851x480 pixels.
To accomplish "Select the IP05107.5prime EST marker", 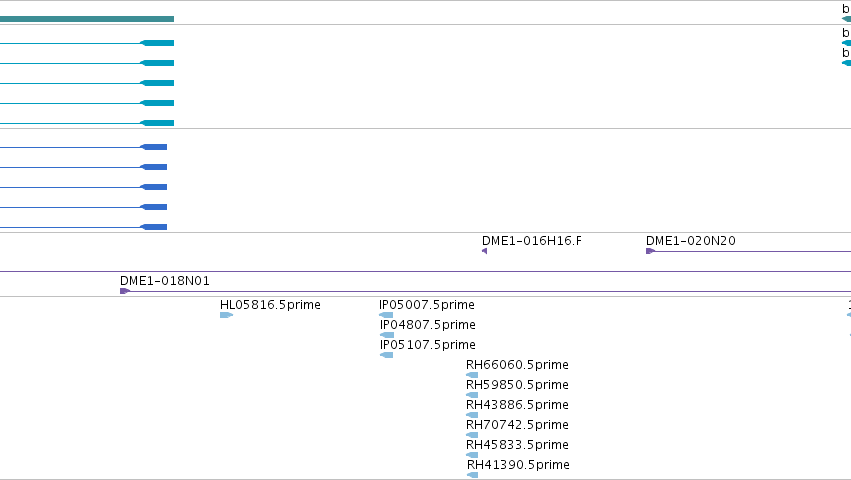I will click(386, 355).
